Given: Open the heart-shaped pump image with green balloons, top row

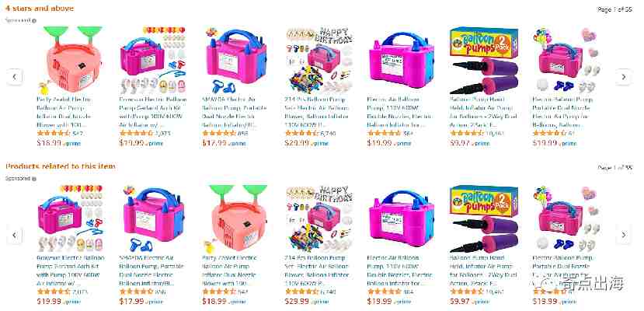Looking at the screenshot, I should [71, 61].
